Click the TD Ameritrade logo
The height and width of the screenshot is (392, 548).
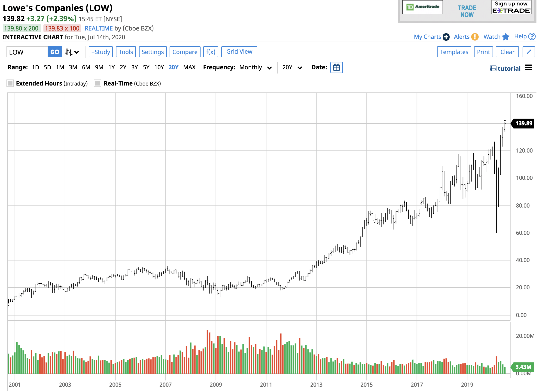point(422,7)
